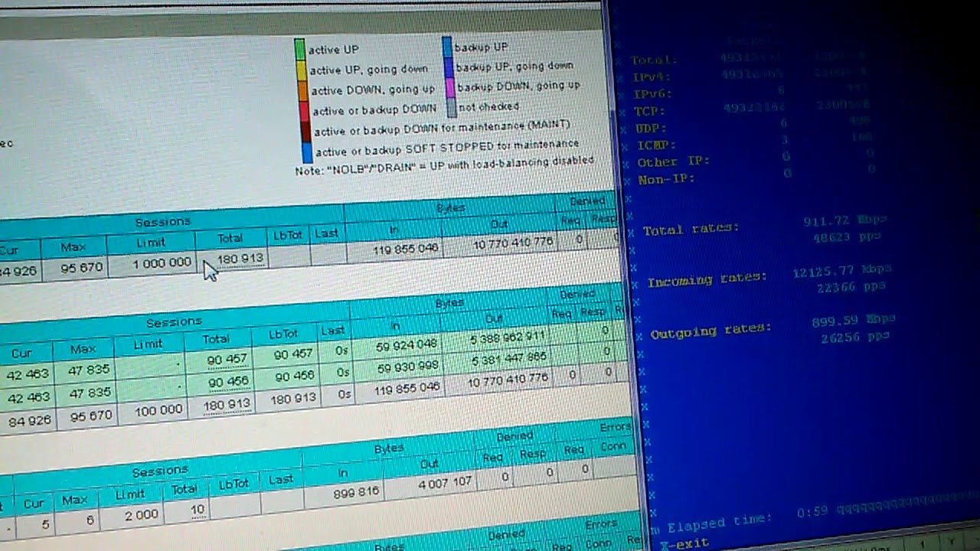Click the 'TCP:' row label in terminal

click(649, 112)
